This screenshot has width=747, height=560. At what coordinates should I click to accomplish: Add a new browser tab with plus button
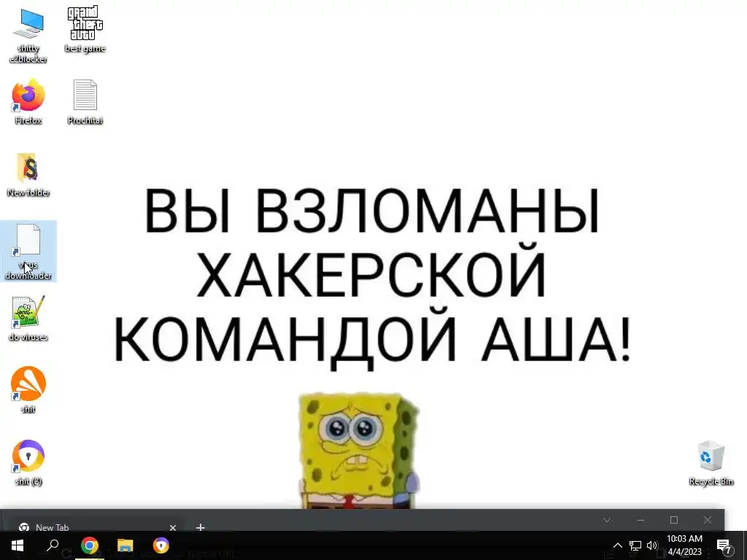(x=201, y=527)
